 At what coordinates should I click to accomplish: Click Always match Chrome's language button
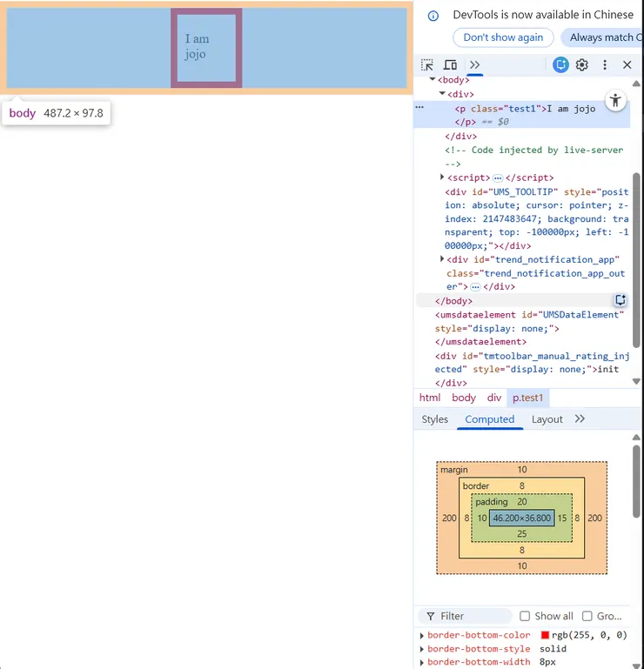pos(601,37)
